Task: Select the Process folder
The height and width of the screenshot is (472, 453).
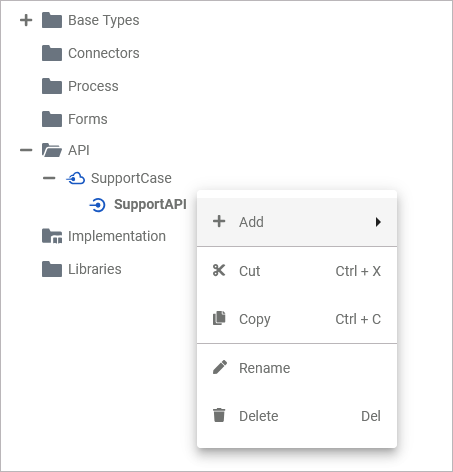Action: [80, 86]
